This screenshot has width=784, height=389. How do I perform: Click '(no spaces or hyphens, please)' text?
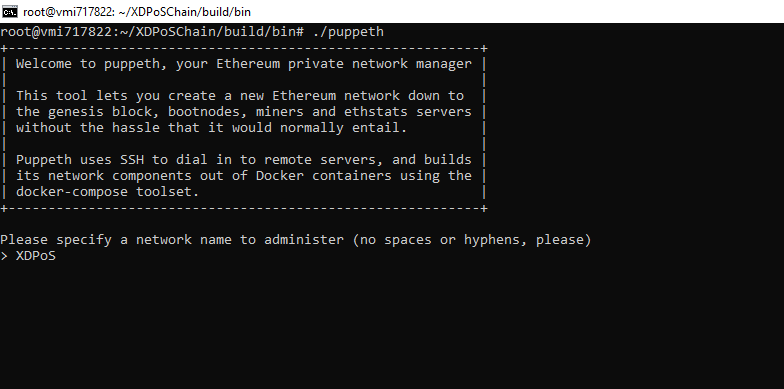click(472, 240)
